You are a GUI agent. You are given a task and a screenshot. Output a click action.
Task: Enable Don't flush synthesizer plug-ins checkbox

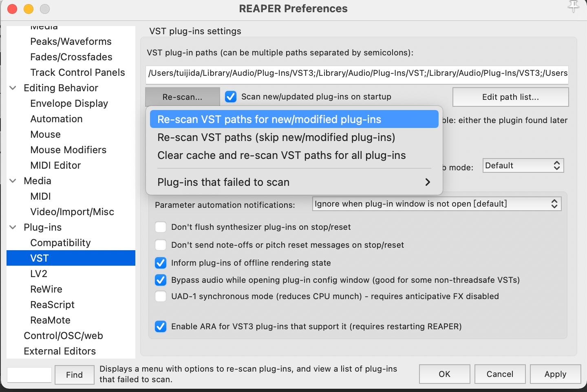pos(161,227)
